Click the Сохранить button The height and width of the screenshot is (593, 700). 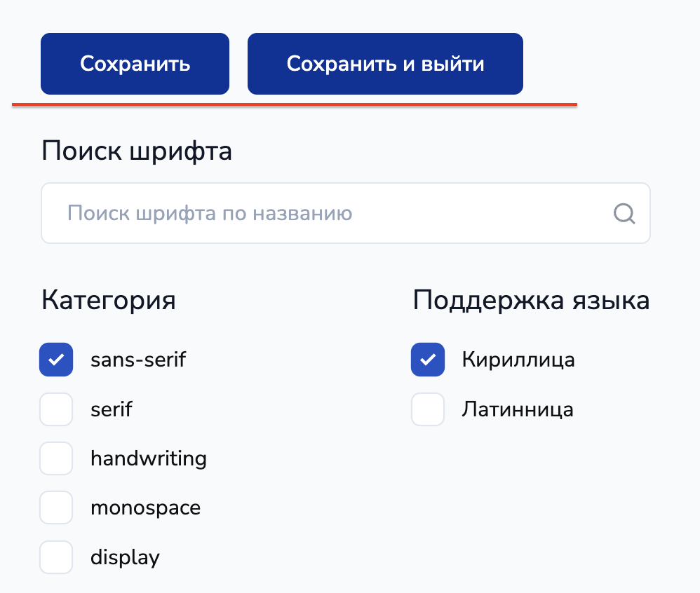pos(135,64)
